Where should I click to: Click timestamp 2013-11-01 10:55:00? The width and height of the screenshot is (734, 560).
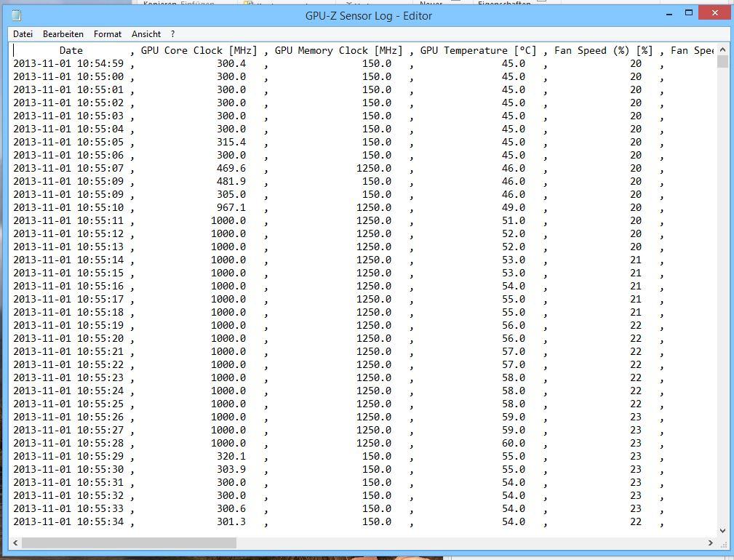coord(68,76)
